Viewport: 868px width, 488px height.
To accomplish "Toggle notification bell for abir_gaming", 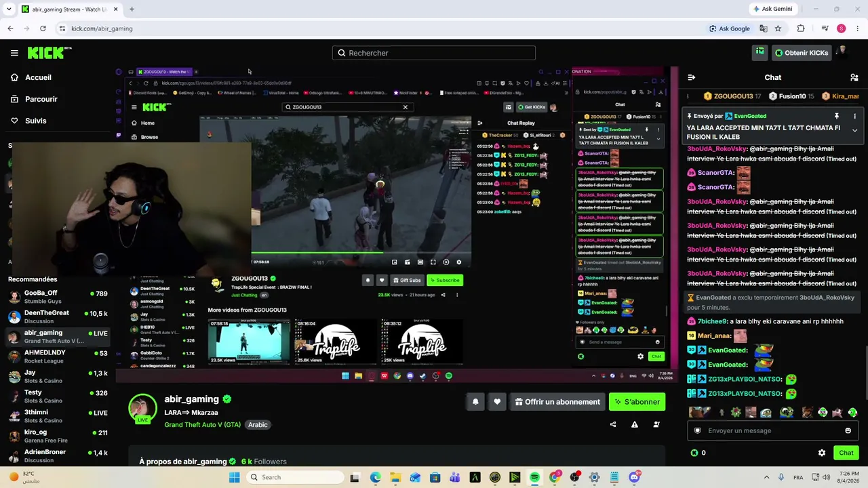I will [475, 402].
